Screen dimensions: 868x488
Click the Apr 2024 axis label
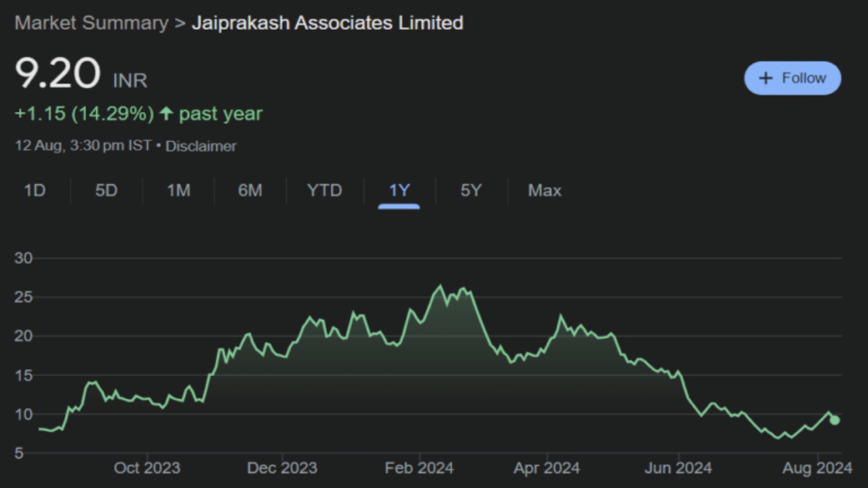pyautogui.click(x=547, y=468)
